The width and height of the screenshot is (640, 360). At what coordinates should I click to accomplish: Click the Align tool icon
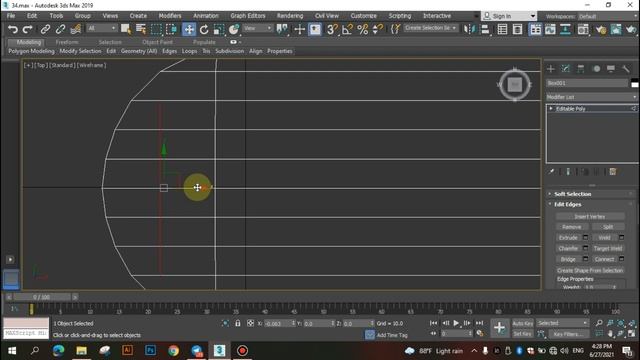coord(485,29)
